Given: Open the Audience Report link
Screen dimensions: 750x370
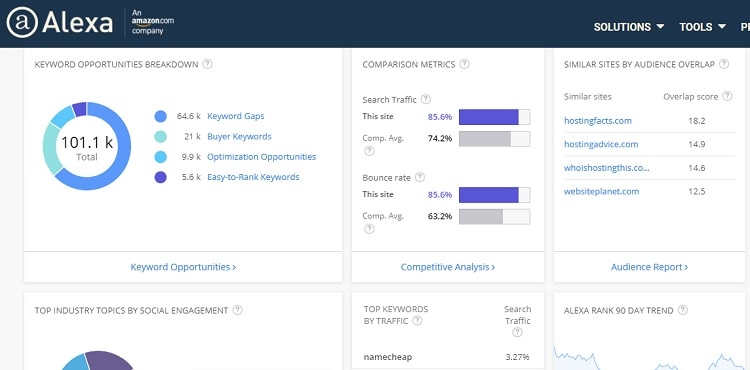Looking at the screenshot, I should [649, 267].
